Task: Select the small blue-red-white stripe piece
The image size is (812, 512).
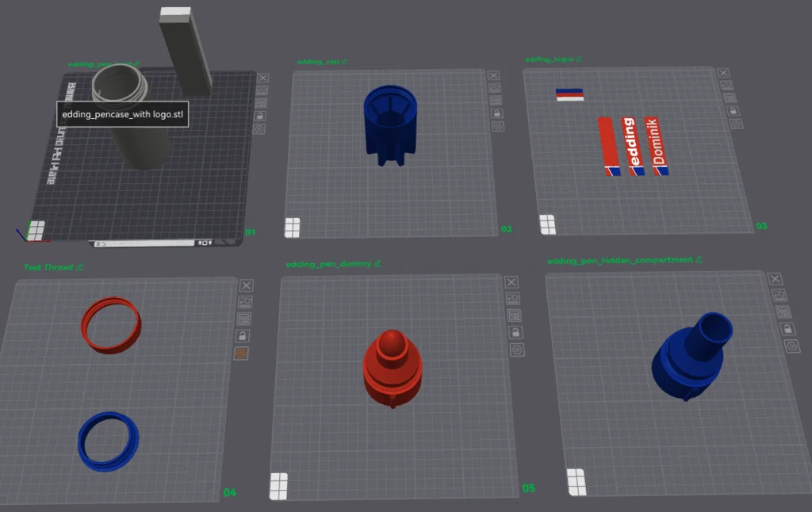Action: click(x=569, y=95)
